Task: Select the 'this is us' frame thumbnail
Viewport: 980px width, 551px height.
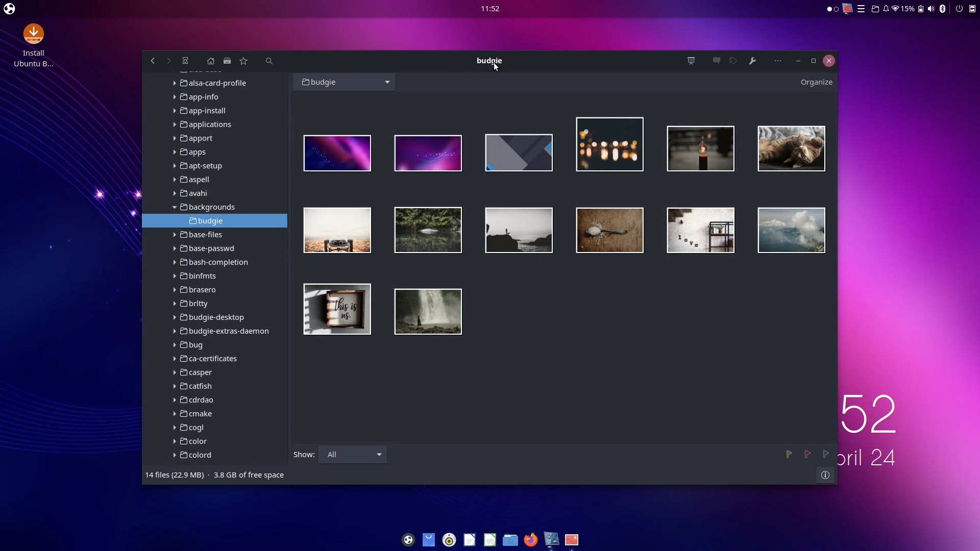Action: (337, 309)
